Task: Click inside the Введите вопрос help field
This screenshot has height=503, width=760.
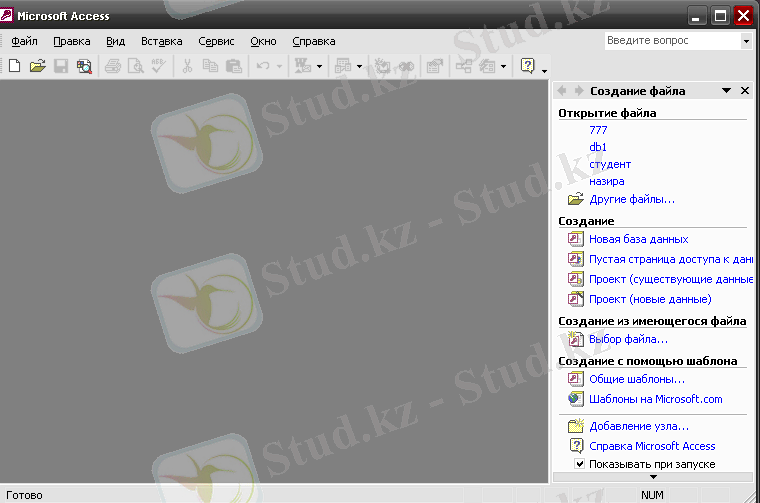Action: 672,41
